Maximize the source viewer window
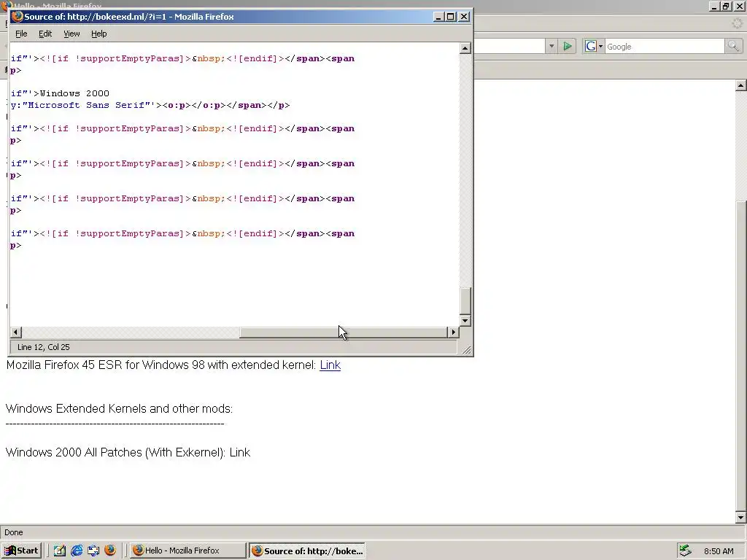 click(451, 17)
